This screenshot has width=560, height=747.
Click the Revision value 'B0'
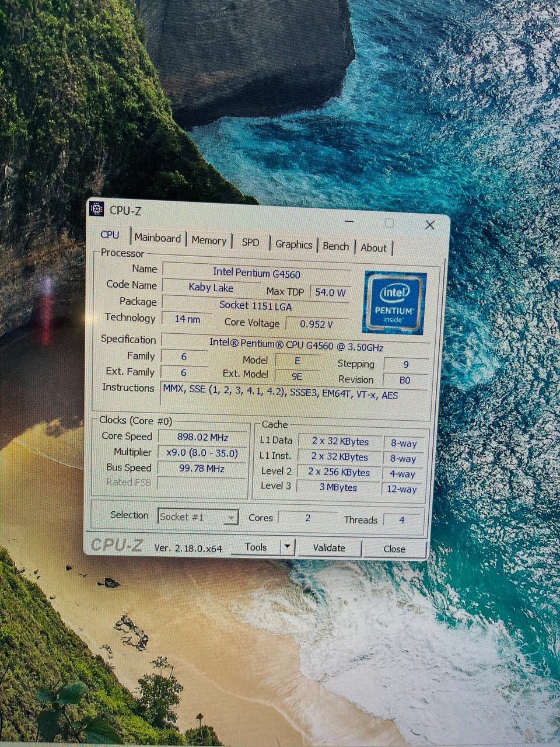(x=405, y=380)
